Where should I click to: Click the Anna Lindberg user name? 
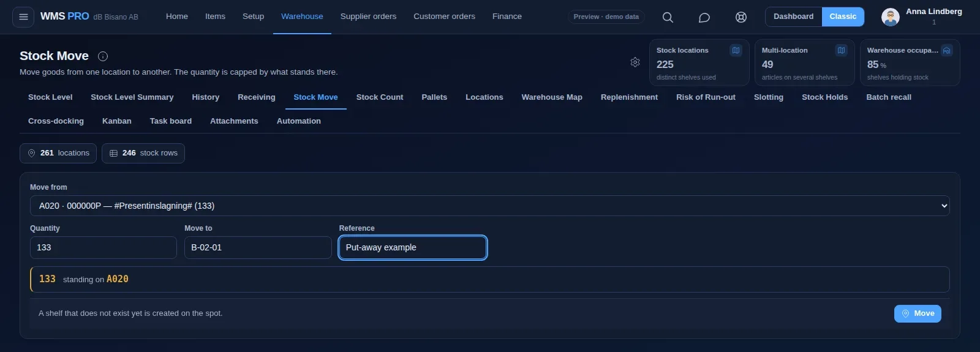click(x=934, y=12)
